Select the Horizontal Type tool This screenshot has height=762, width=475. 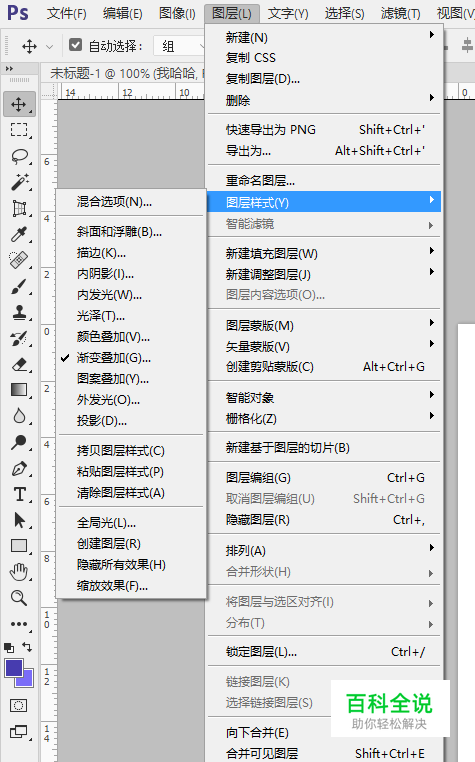tap(19, 494)
